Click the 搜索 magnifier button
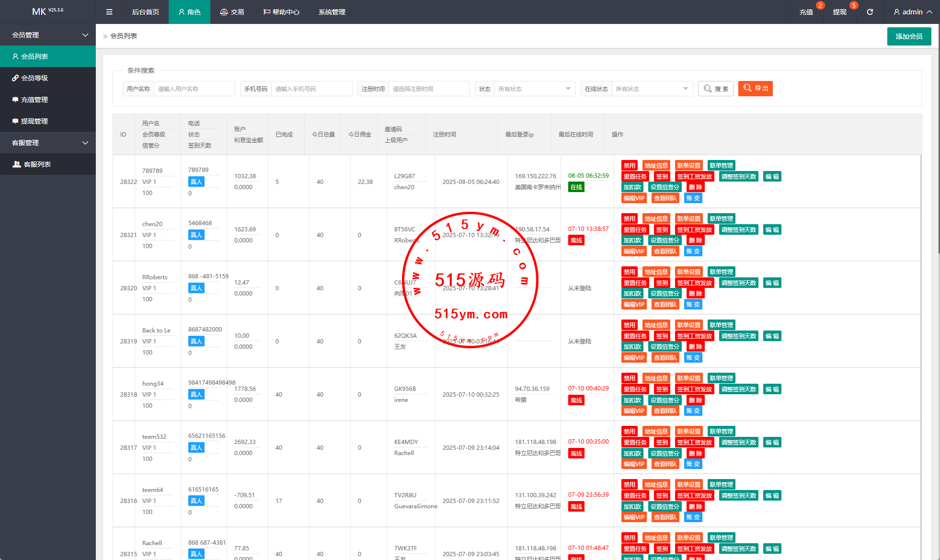The height and width of the screenshot is (560, 940). pyautogui.click(x=716, y=89)
